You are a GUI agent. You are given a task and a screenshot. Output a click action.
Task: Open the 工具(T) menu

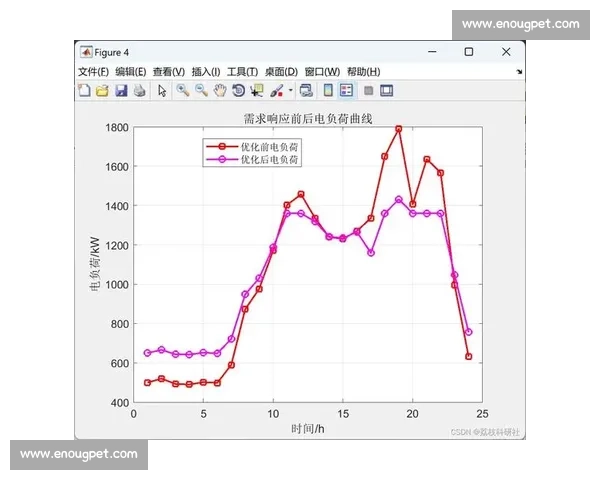[242, 72]
